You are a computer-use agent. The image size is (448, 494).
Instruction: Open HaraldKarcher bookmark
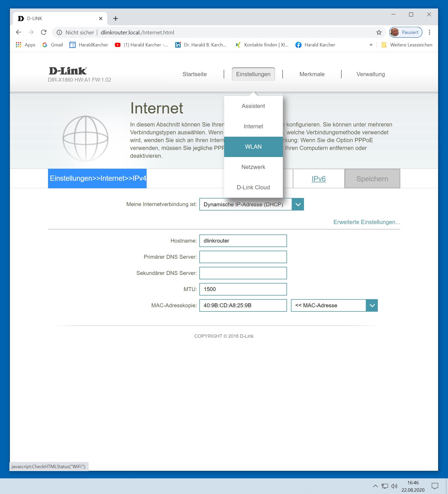click(x=89, y=45)
